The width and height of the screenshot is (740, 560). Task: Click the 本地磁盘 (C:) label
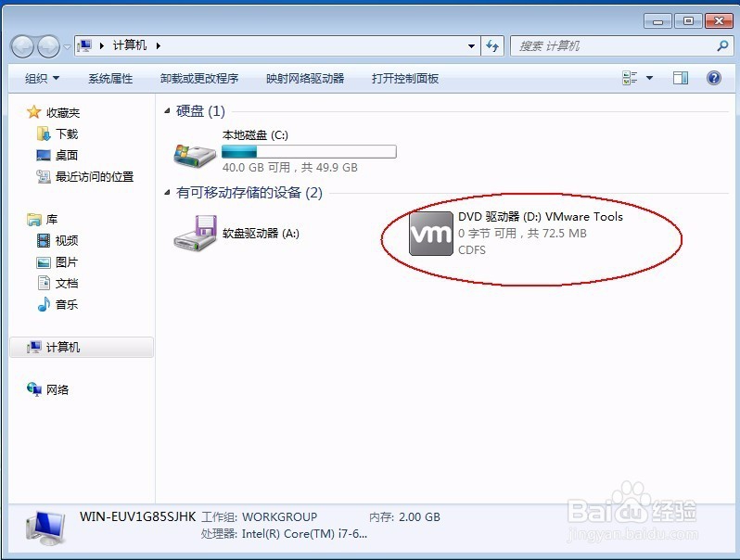(x=255, y=135)
